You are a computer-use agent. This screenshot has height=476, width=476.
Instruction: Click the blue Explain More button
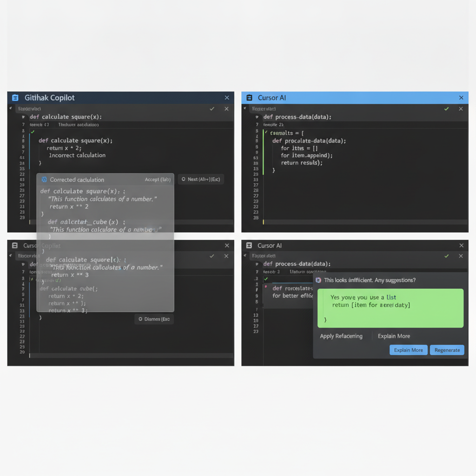coord(408,350)
